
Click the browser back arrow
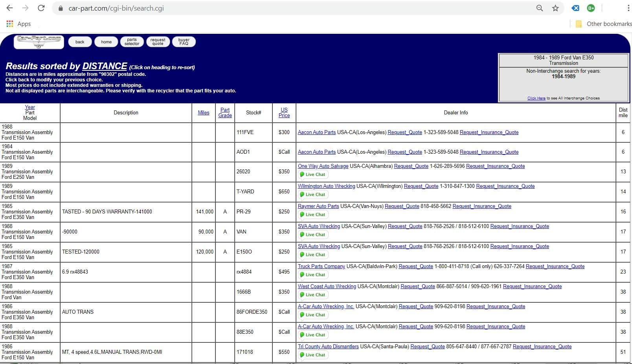click(9, 8)
